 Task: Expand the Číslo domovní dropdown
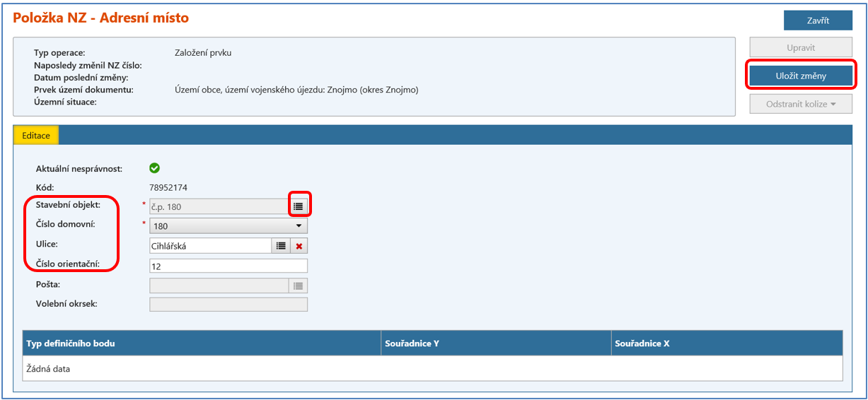tap(299, 226)
